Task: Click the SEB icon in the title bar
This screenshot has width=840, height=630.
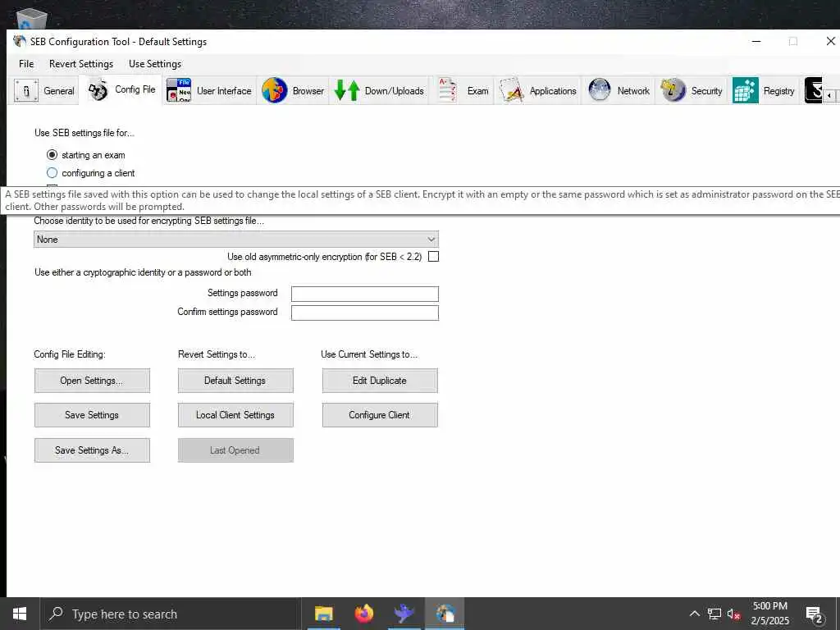Action: tap(20, 41)
